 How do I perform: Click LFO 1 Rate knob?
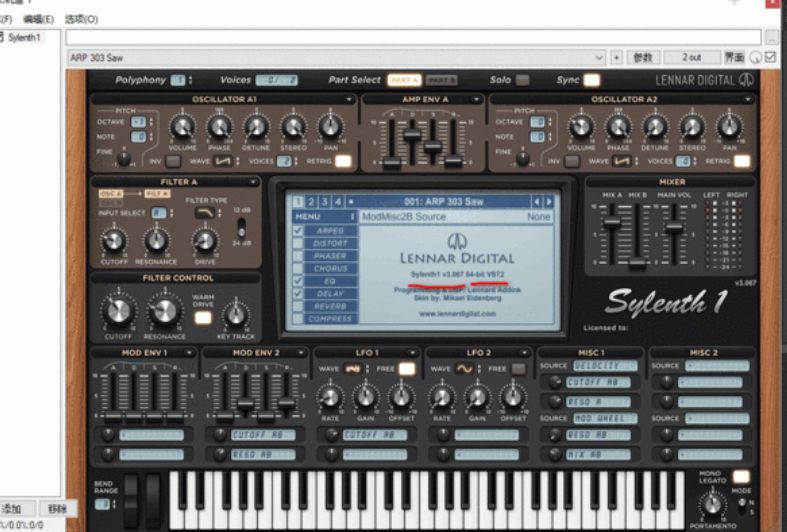[x=330, y=397]
